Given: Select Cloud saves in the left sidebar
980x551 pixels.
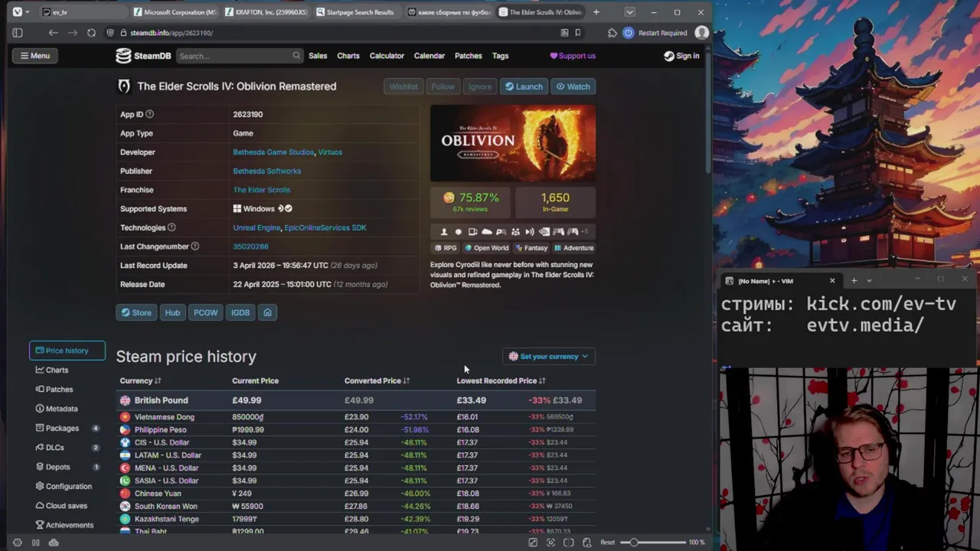Looking at the screenshot, I should click(x=61, y=506).
